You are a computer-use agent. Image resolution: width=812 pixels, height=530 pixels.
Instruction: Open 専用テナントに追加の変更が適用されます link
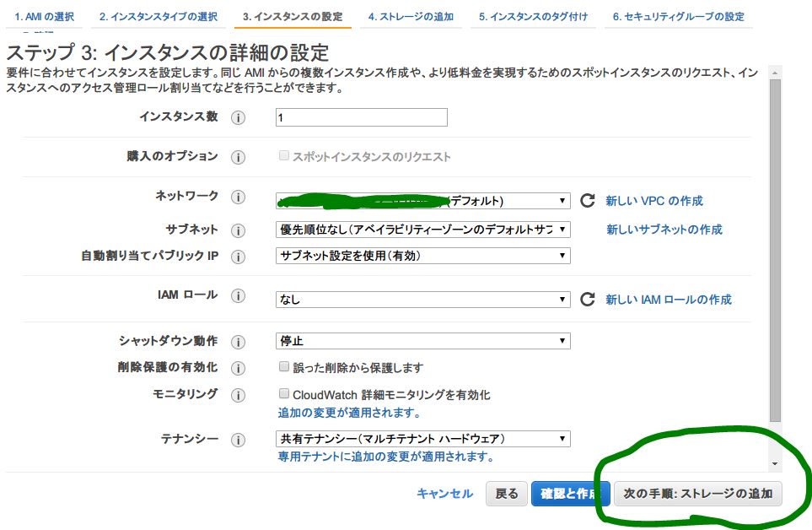pyautogui.click(x=385, y=457)
